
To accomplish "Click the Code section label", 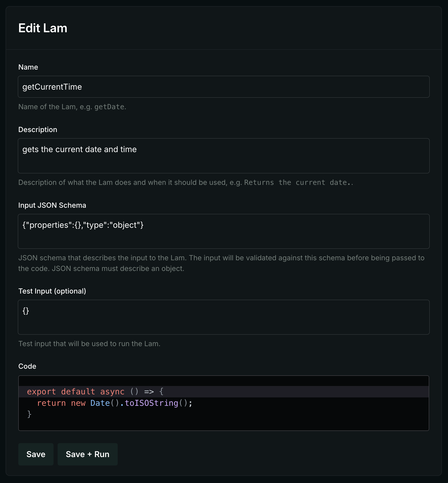I will 27,366.
